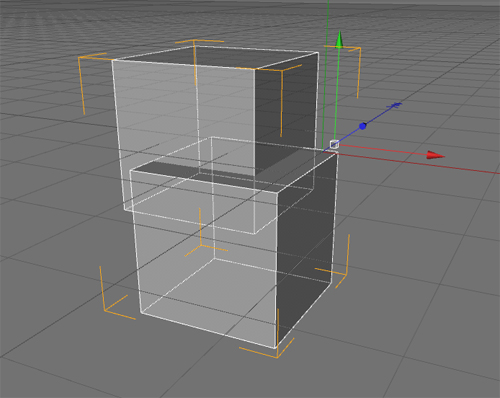This screenshot has width=500, height=398.
Task: Click the red X-axis arrow head
Action: click(x=436, y=155)
